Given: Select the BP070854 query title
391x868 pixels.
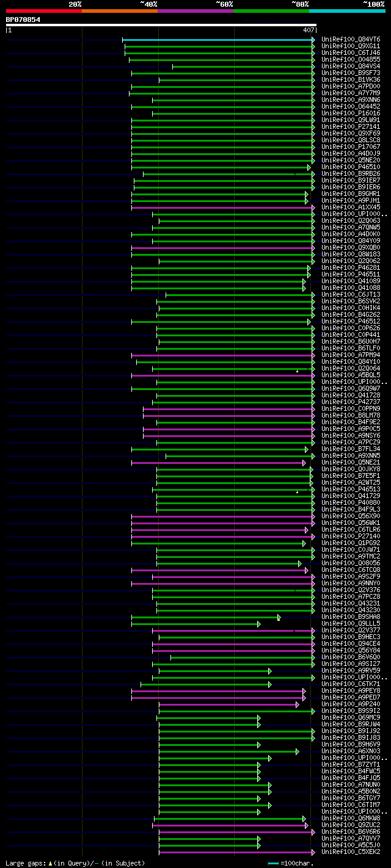Looking at the screenshot, I should pyautogui.click(x=23, y=20).
